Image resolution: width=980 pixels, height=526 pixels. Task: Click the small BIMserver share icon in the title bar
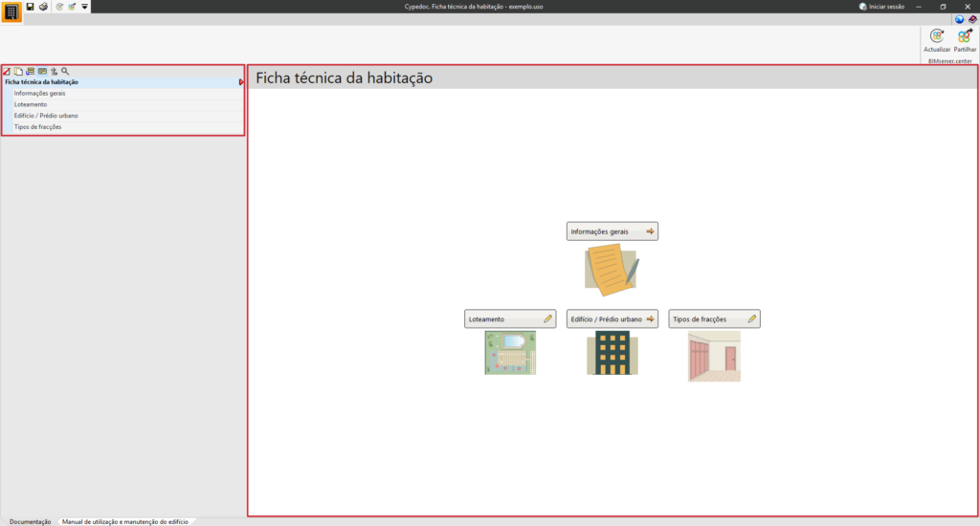72,7
